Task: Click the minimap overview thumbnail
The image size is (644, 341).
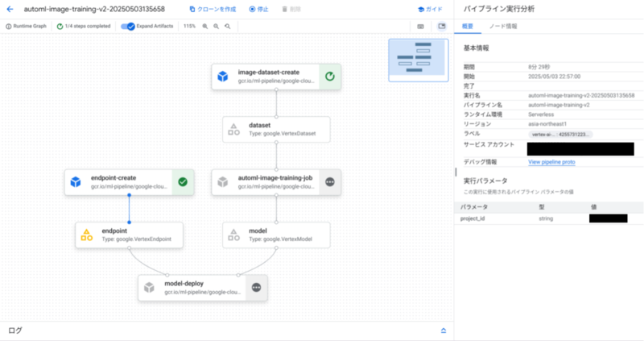Action: [418, 60]
